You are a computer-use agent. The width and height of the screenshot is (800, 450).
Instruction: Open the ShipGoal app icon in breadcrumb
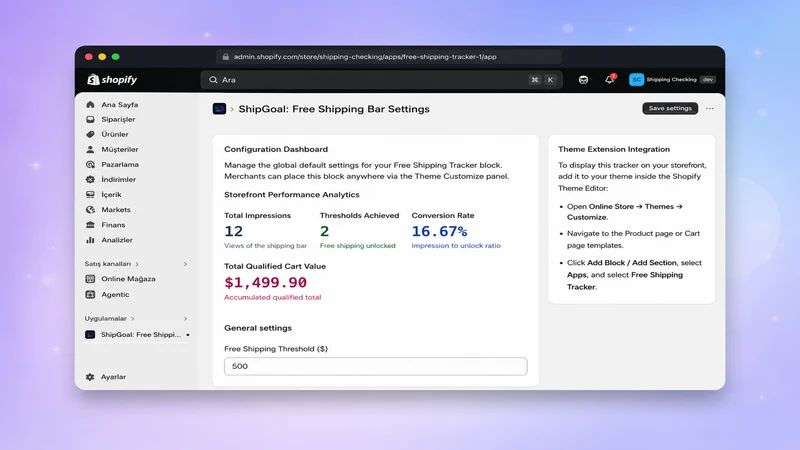(x=219, y=109)
